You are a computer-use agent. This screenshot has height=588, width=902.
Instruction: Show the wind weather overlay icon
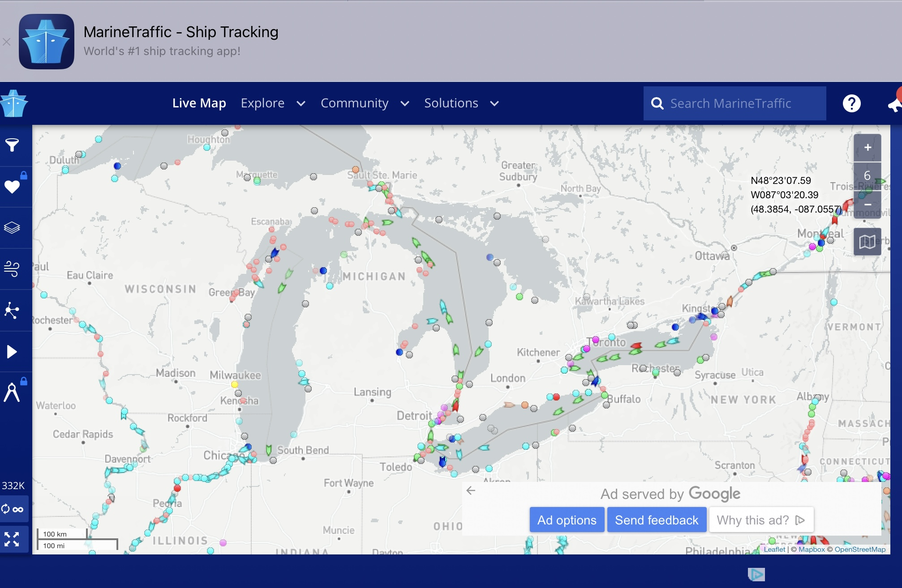click(x=12, y=269)
